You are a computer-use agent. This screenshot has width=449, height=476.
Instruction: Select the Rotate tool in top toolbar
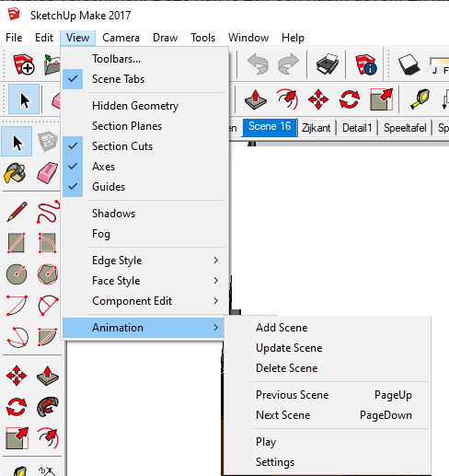350,99
